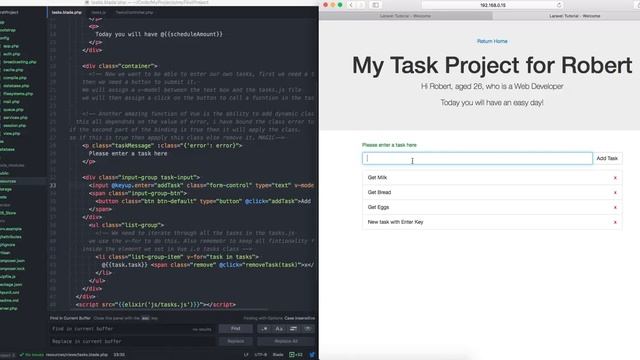Click Find button in find panel
Viewport: 640px width, 360px height.
(x=236, y=329)
